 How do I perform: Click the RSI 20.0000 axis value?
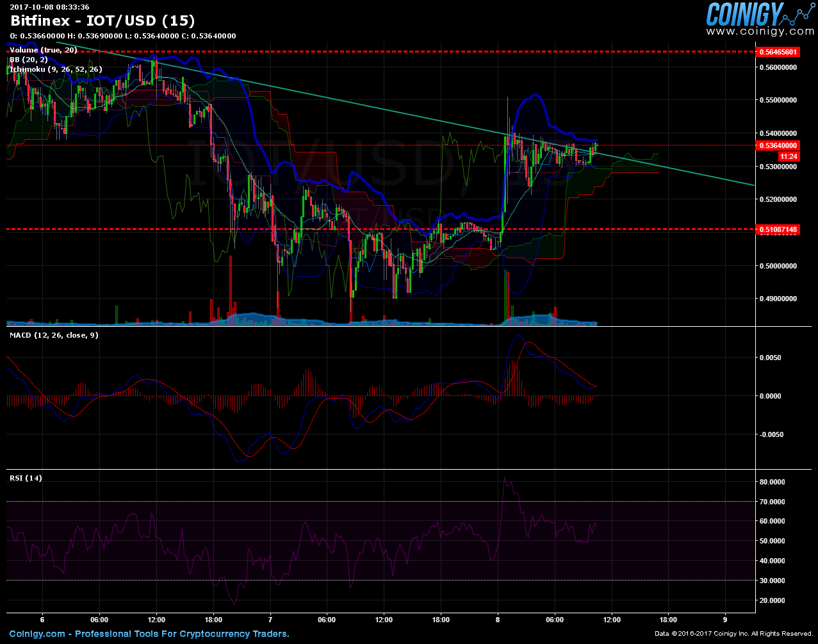pyautogui.click(x=773, y=600)
